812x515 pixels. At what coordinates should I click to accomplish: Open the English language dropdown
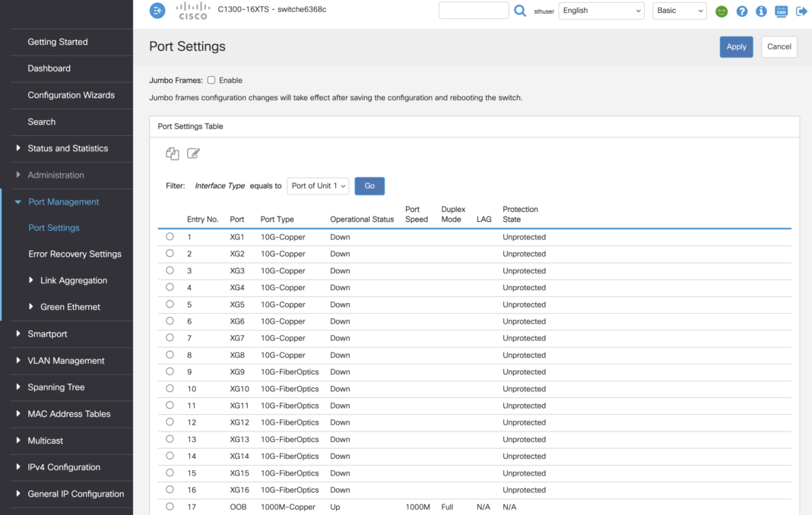click(x=601, y=11)
